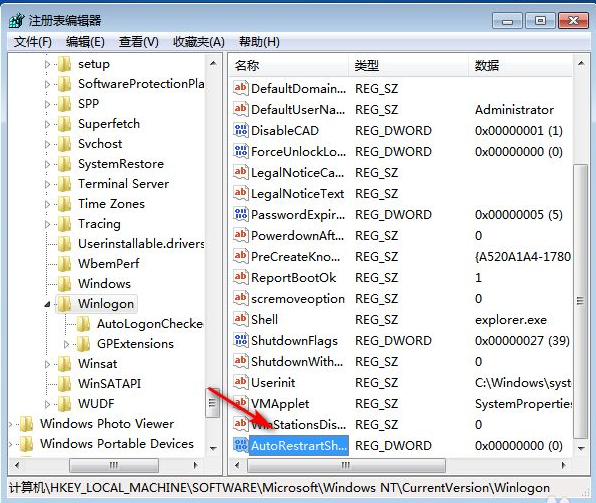596x503 pixels.
Task: Expand the GPExtensions subkey
Action: [x=66, y=344]
